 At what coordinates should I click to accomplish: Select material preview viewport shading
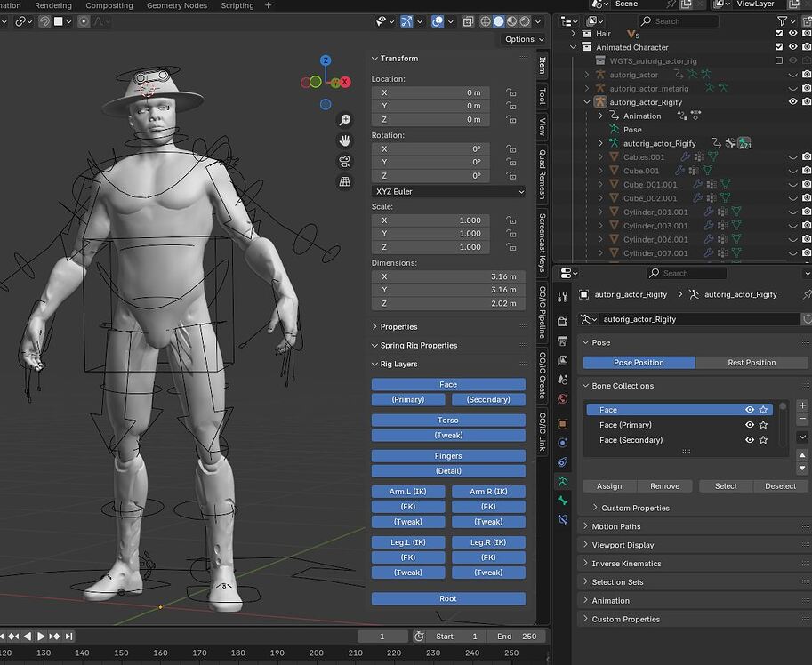point(511,21)
